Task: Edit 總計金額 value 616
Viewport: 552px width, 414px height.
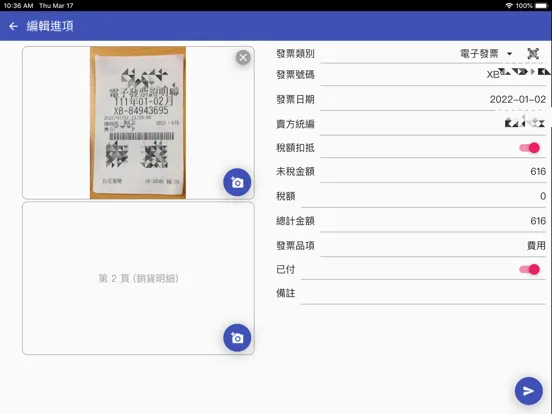Action: (x=433, y=221)
